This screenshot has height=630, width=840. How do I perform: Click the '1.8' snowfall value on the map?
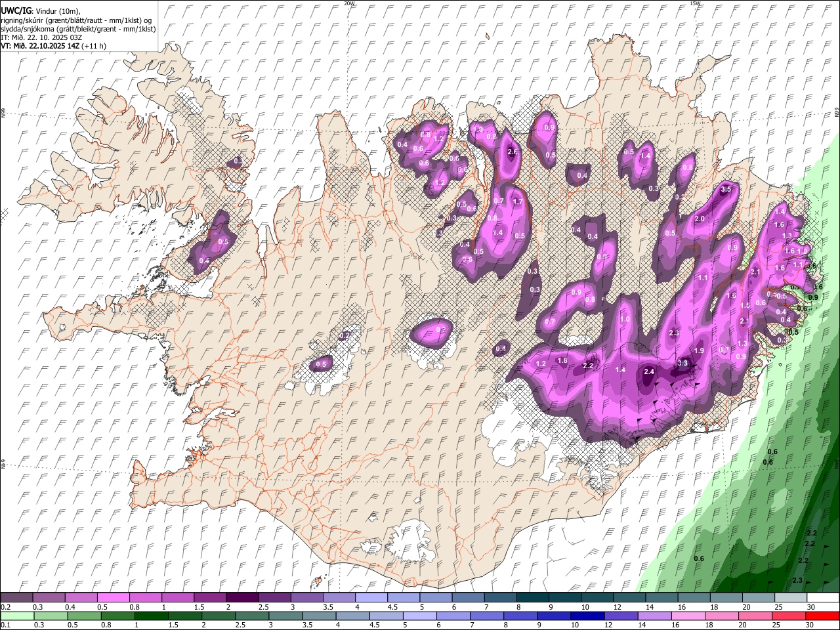point(562,360)
